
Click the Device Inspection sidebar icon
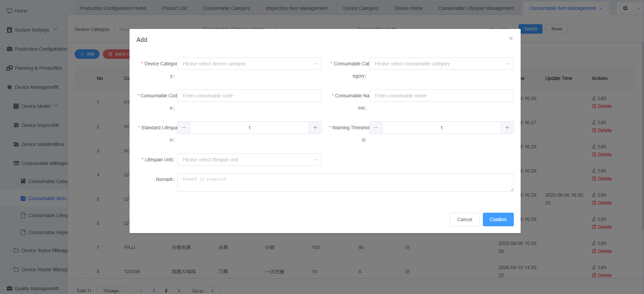coord(16,125)
